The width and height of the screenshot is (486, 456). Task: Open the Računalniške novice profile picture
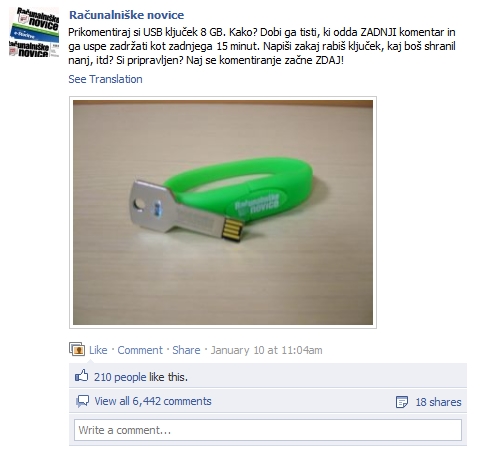click(34, 32)
